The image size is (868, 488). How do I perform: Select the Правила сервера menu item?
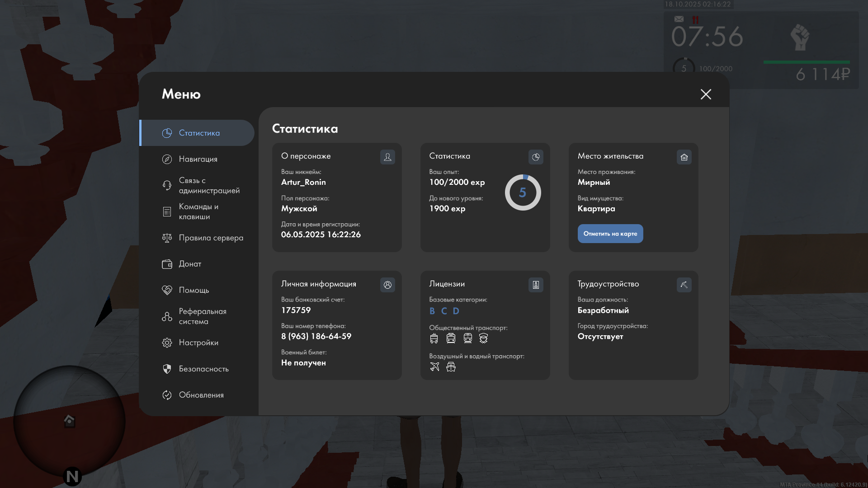pyautogui.click(x=211, y=238)
